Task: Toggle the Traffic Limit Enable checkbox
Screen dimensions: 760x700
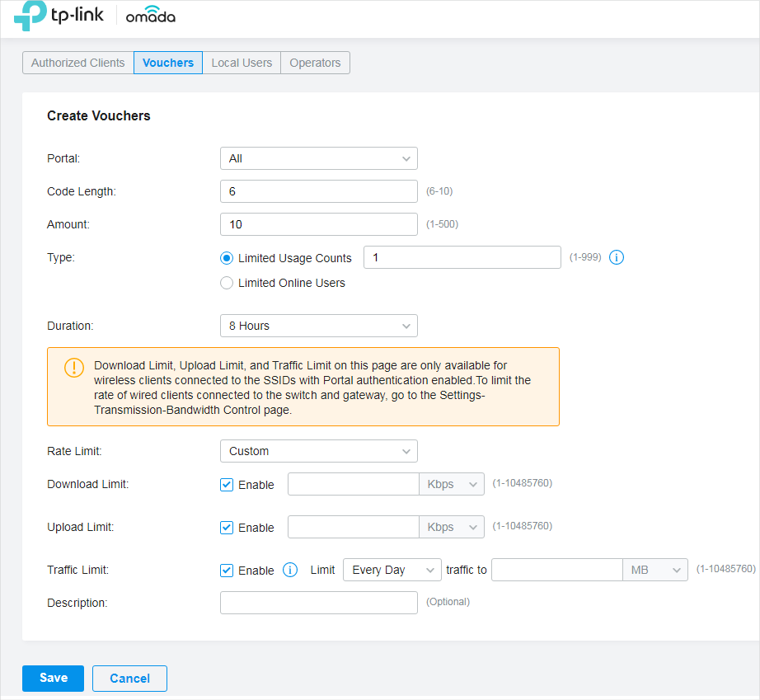Action: point(226,570)
